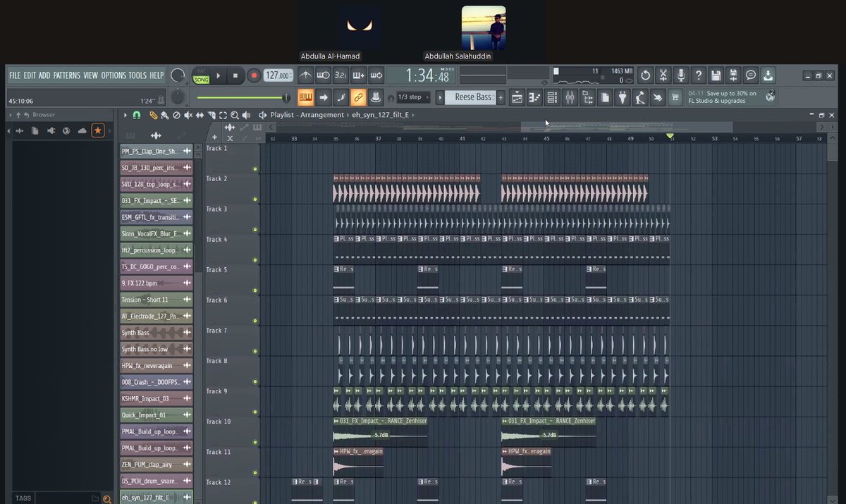Open the Mixer view icon
This screenshot has height=504, width=846.
pos(570,97)
